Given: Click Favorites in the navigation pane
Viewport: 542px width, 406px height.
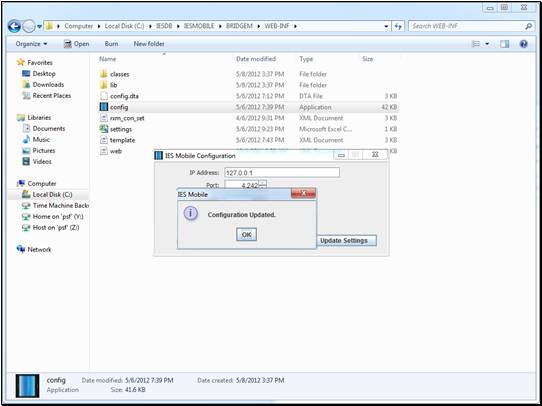Looking at the screenshot, I should 40,63.
